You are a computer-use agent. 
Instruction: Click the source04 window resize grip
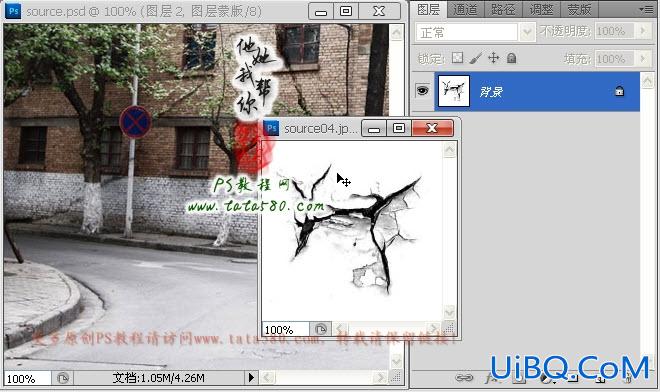[x=450, y=329]
